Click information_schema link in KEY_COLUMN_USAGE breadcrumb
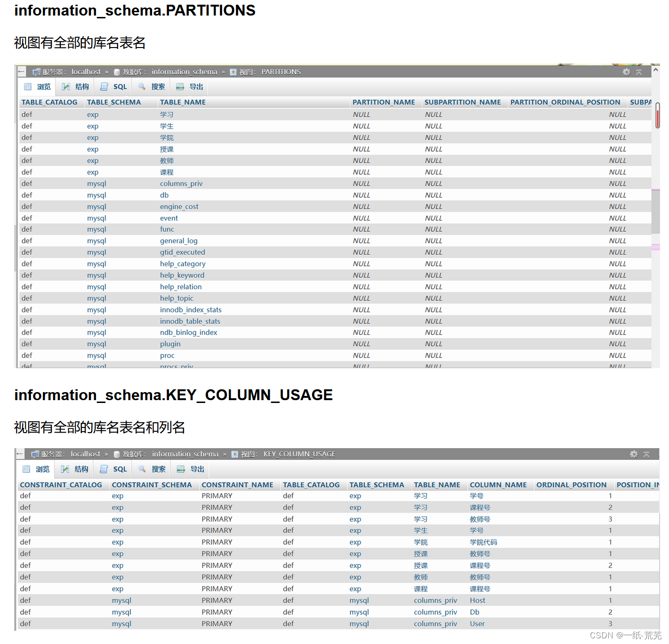Viewport: 669px width, 644px height. [x=185, y=454]
